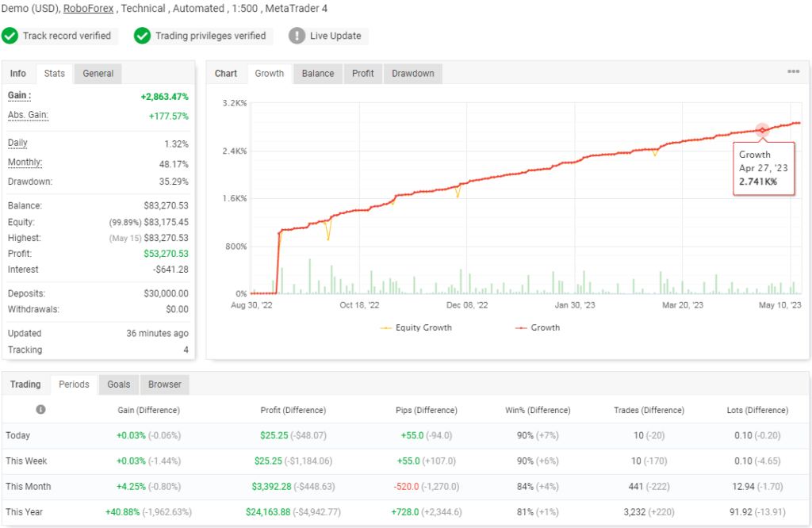Toggle Equity Growth legend series
This screenshot has height=528, width=812.
(x=416, y=327)
